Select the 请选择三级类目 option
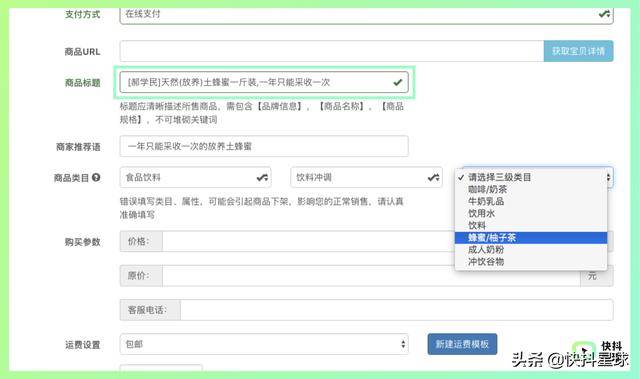640x379 pixels. (531, 177)
